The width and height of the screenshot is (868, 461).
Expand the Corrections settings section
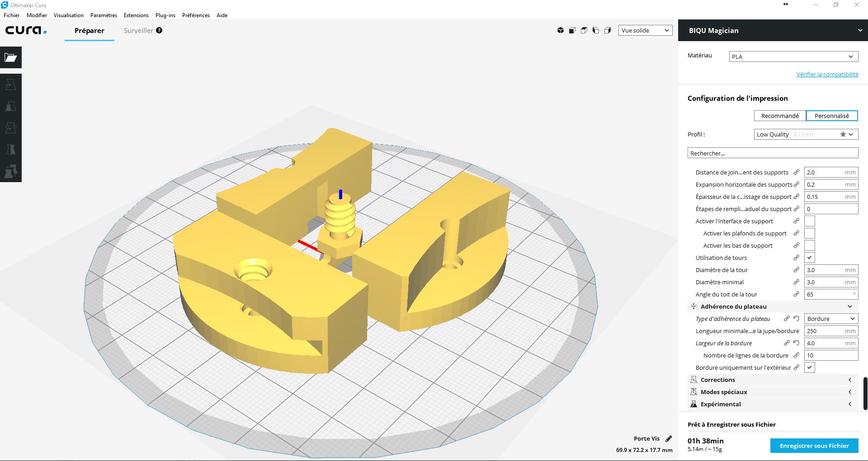click(773, 380)
